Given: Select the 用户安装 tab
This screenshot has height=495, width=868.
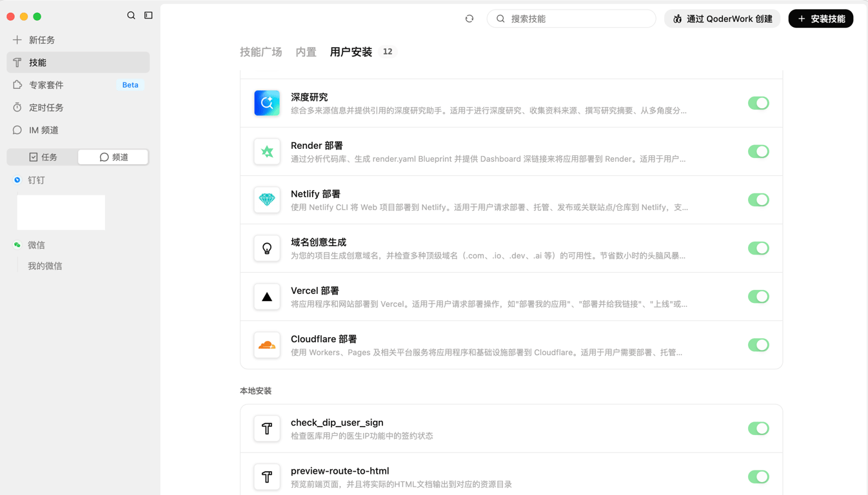Looking at the screenshot, I should click(x=351, y=52).
